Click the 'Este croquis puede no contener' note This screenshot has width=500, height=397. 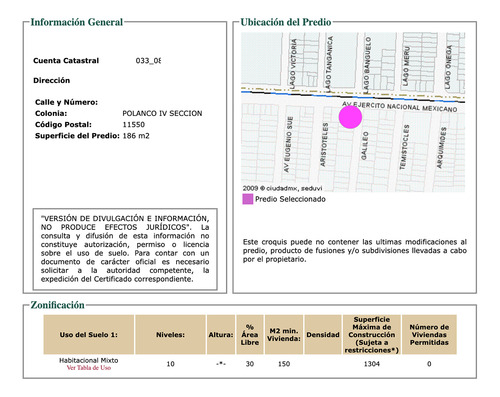pyautogui.click(x=355, y=250)
